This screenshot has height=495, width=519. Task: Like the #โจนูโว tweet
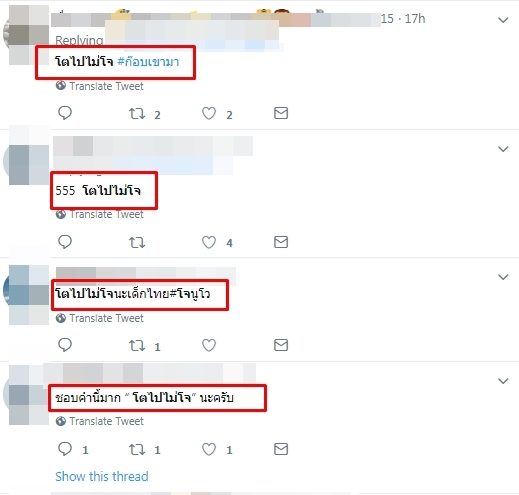[x=209, y=345]
